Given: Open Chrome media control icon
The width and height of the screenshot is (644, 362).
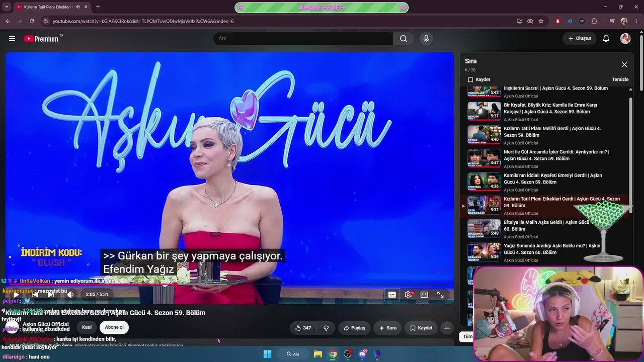Looking at the screenshot, I should (612, 21).
